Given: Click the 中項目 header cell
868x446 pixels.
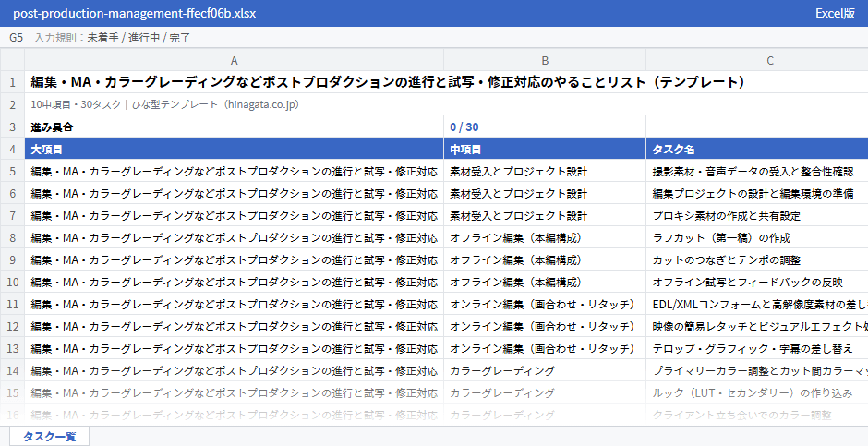Looking at the screenshot, I should coord(545,149).
